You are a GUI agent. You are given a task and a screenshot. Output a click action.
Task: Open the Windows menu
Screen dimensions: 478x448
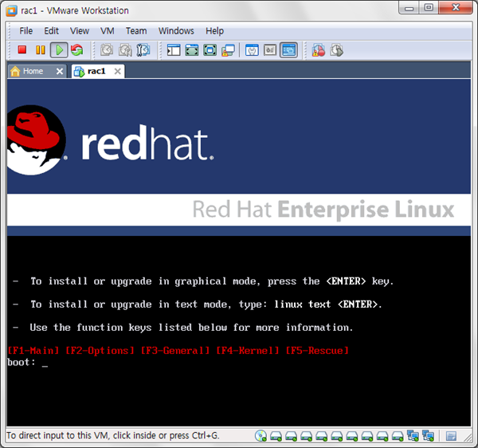(x=176, y=31)
